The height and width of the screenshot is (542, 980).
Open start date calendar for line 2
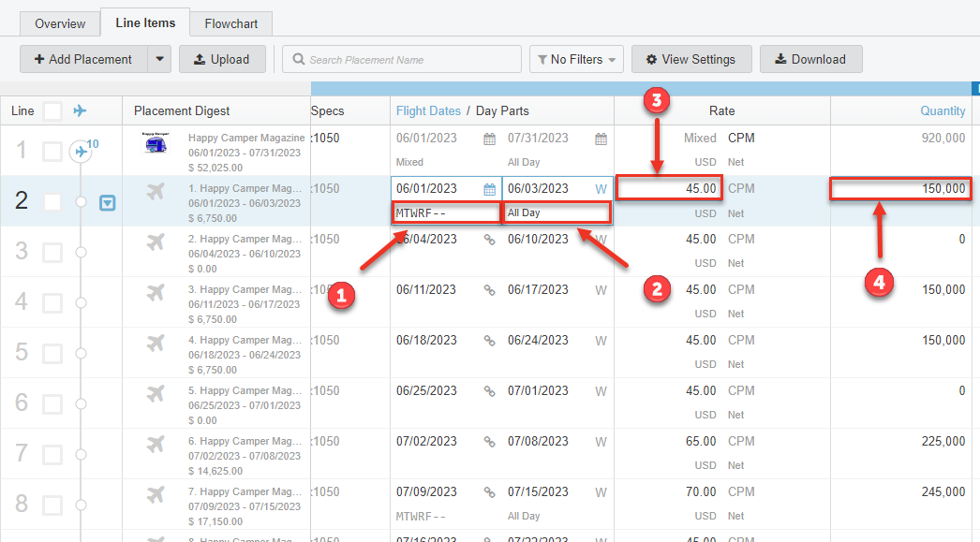[489, 189]
